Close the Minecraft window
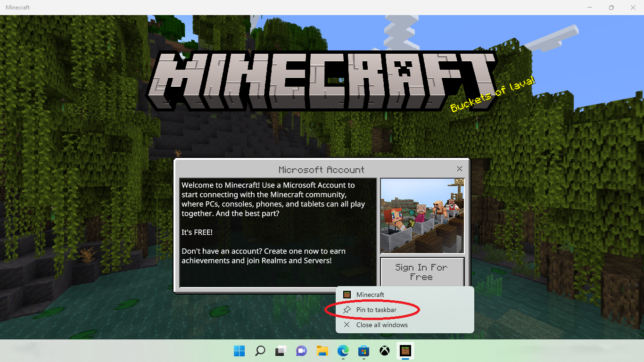Screen dimensions: 644x362 click(633, 8)
